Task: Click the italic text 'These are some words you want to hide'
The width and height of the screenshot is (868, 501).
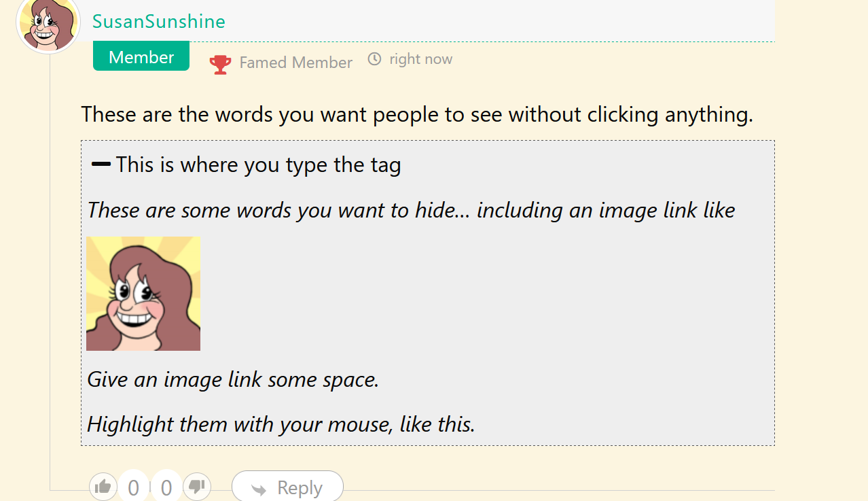Action: [272, 209]
